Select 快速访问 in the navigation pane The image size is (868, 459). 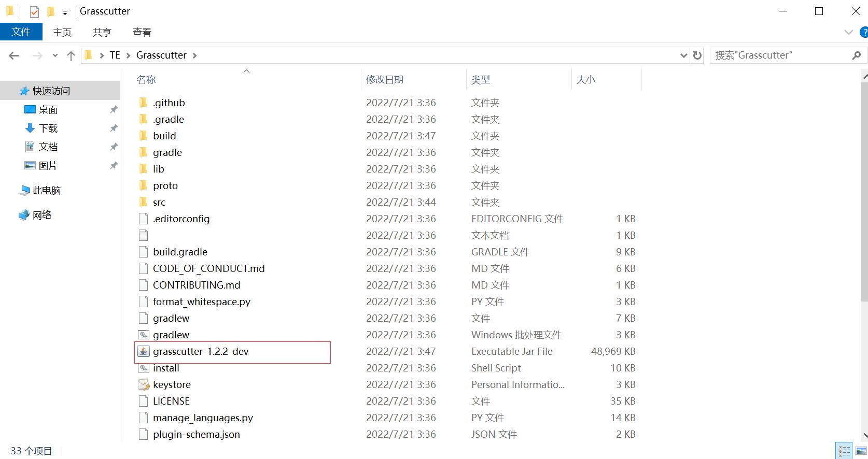point(60,91)
